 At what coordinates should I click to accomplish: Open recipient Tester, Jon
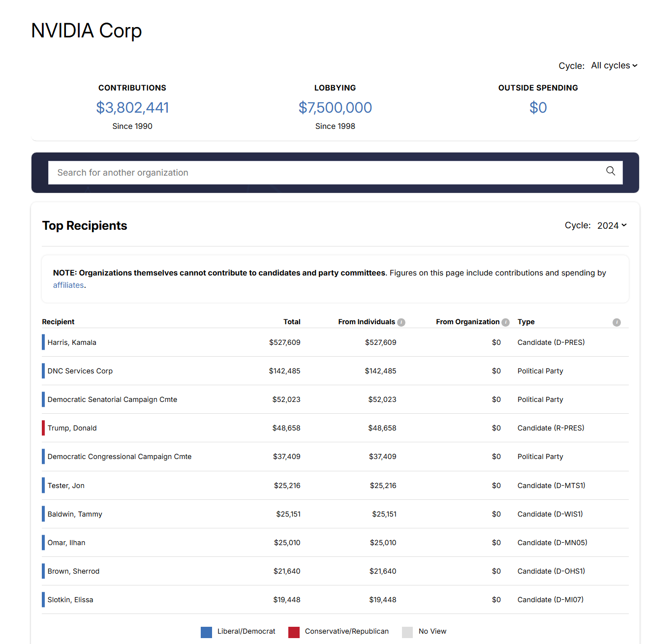click(66, 486)
